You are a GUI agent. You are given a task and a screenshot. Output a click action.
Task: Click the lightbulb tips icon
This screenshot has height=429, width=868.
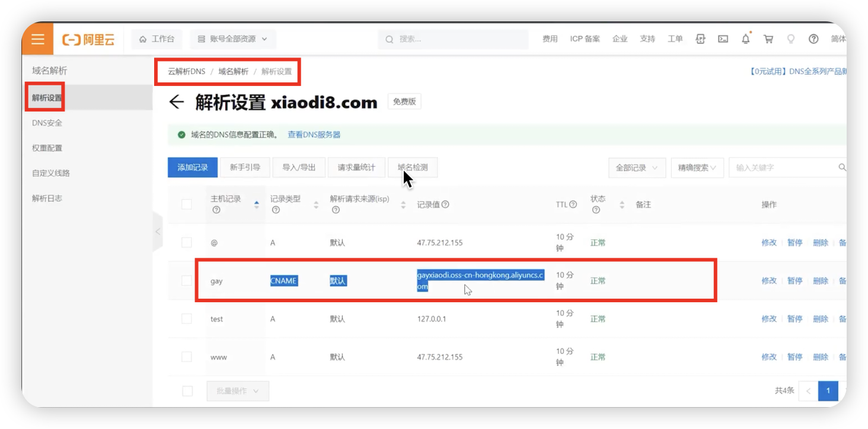[x=790, y=39]
